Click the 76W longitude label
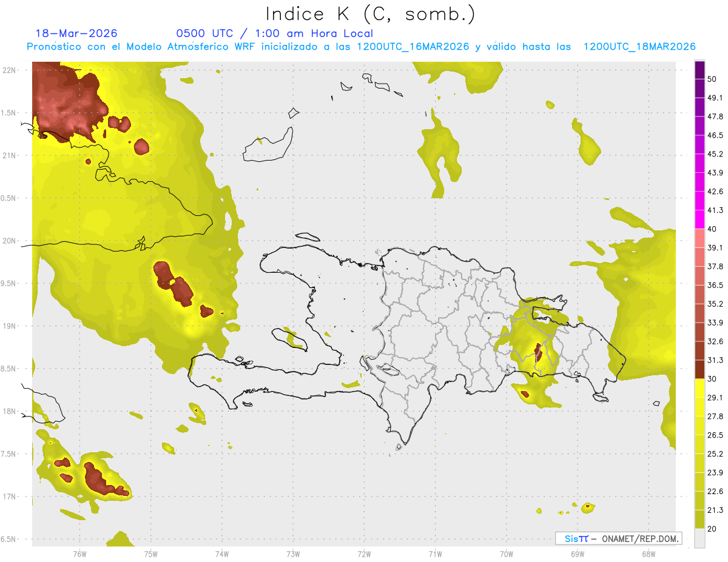This screenshot has height=562, width=728. 79,554
